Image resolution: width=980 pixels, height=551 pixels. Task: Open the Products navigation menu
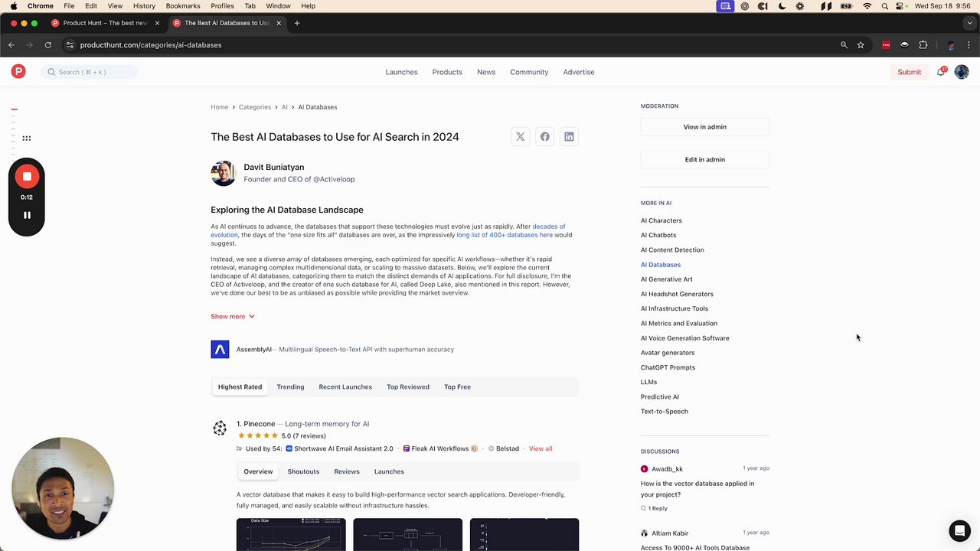[x=447, y=72]
